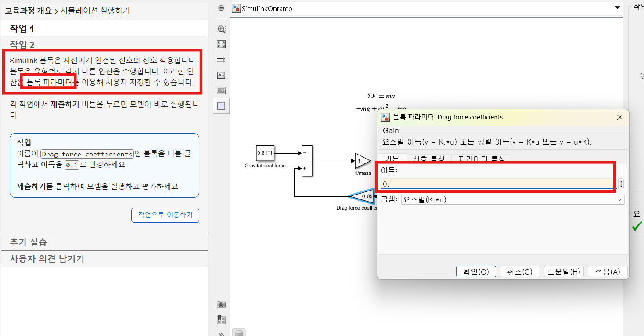The height and width of the screenshot is (336, 644).
Task: Switch to the 기본 tab
Action: tap(392, 159)
